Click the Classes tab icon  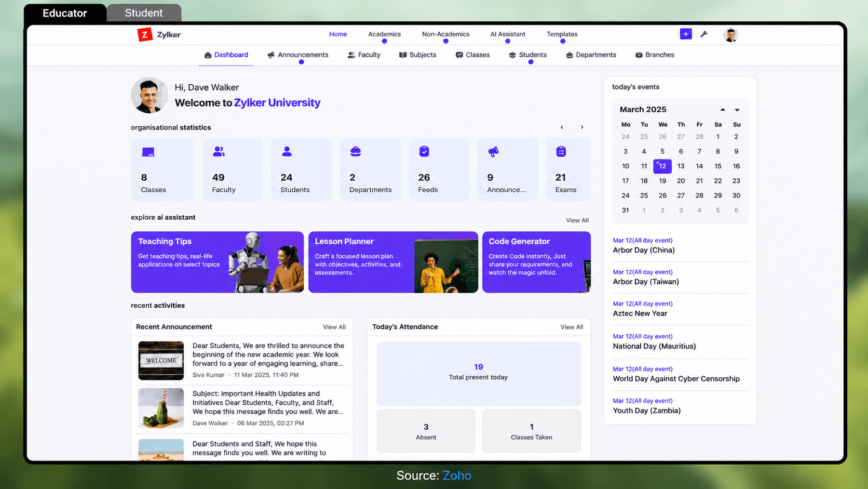(459, 55)
